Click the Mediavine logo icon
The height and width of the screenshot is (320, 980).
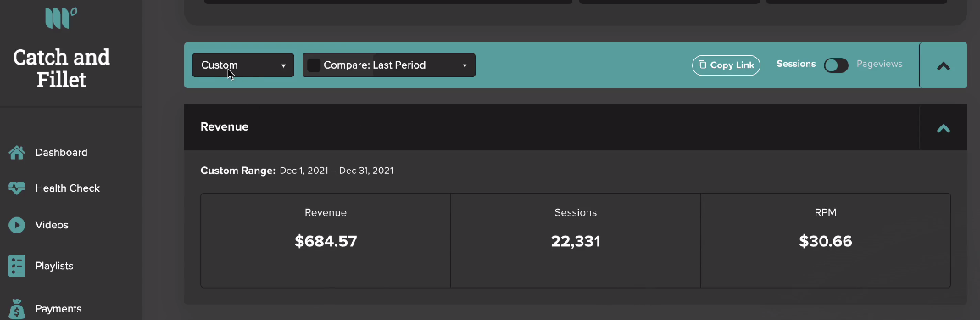[x=61, y=18]
